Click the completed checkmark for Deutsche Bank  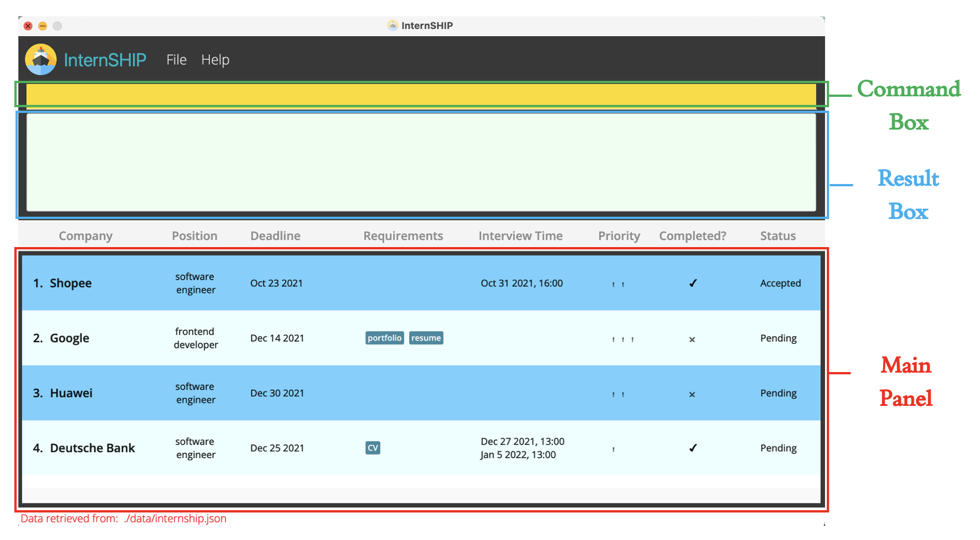pos(693,448)
